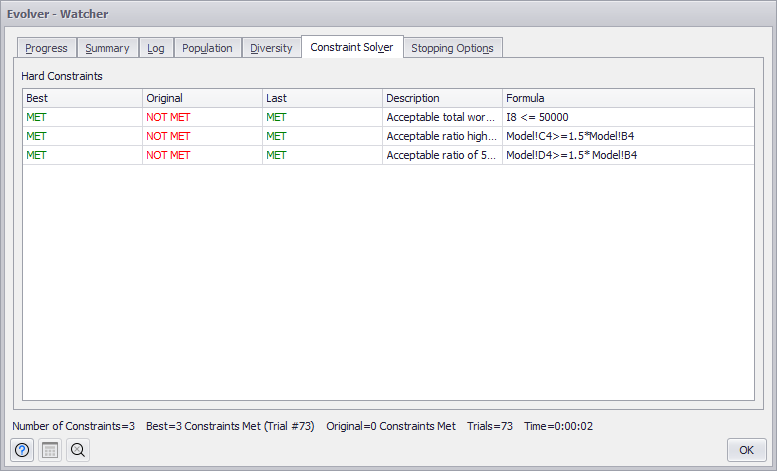Switch to the Progress tab
Viewport: 777px width, 471px height.
pos(47,48)
